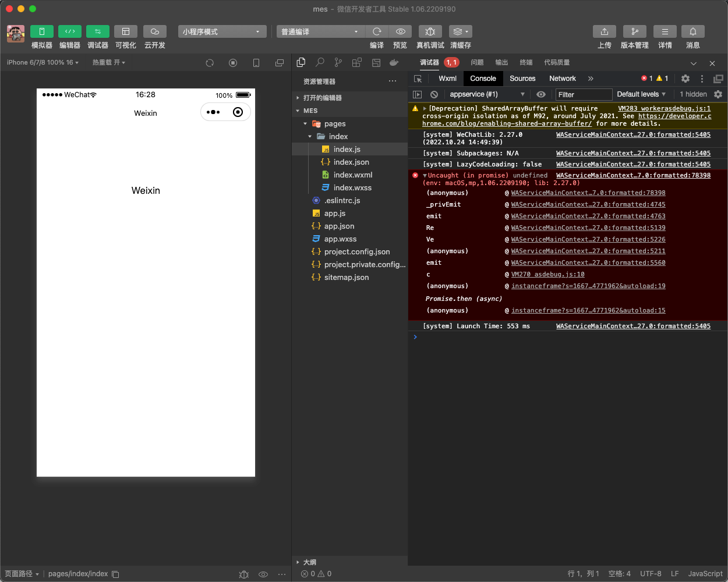Click the upload icon
Viewport: 728px width, 582px height.
click(605, 31)
